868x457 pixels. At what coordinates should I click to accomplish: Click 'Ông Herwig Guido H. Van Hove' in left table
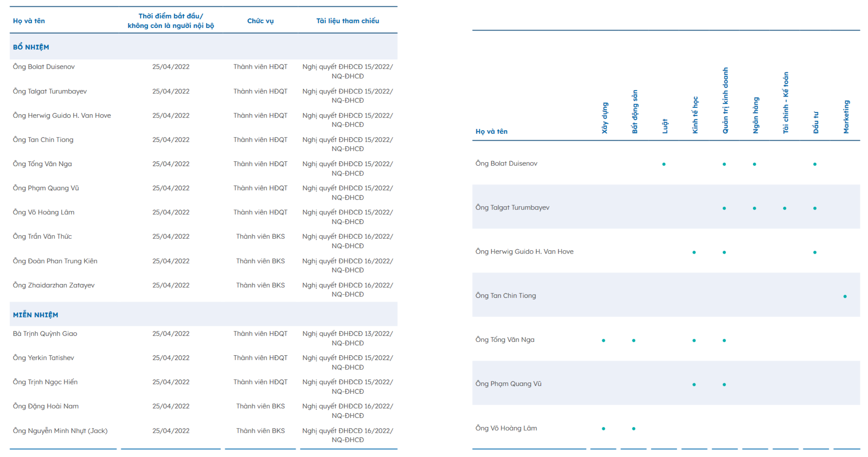click(62, 115)
